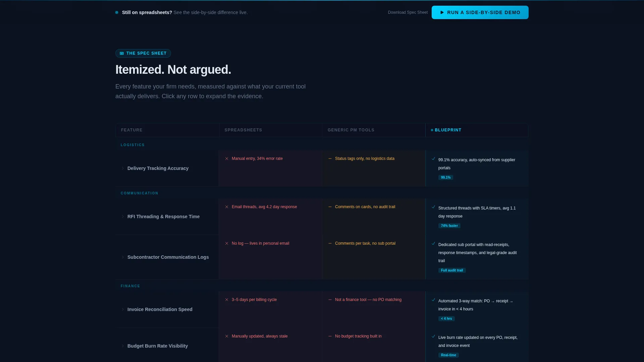644x362 pixels.
Task: Click the X icon beside 3–5 days per billing cycle
Action: pyautogui.click(x=227, y=300)
